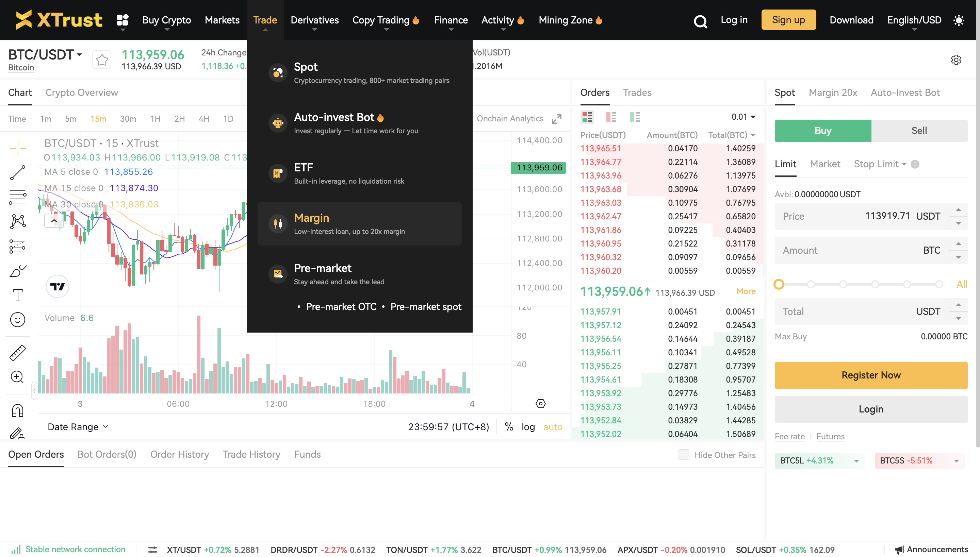Image resolution: width=980 pixels, height=557 pixels.
Task: Expand the 0.01 depth precision dropdown
Action: 744,117
